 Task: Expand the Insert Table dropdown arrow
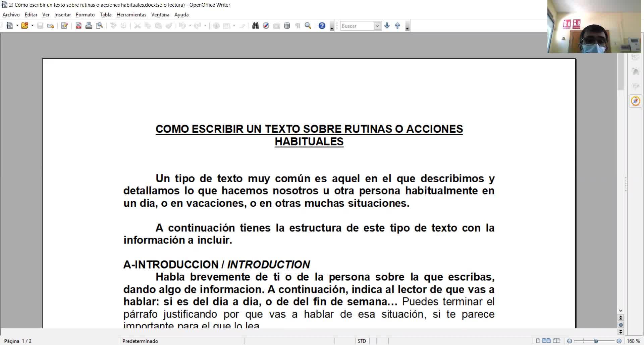(234, 26)
